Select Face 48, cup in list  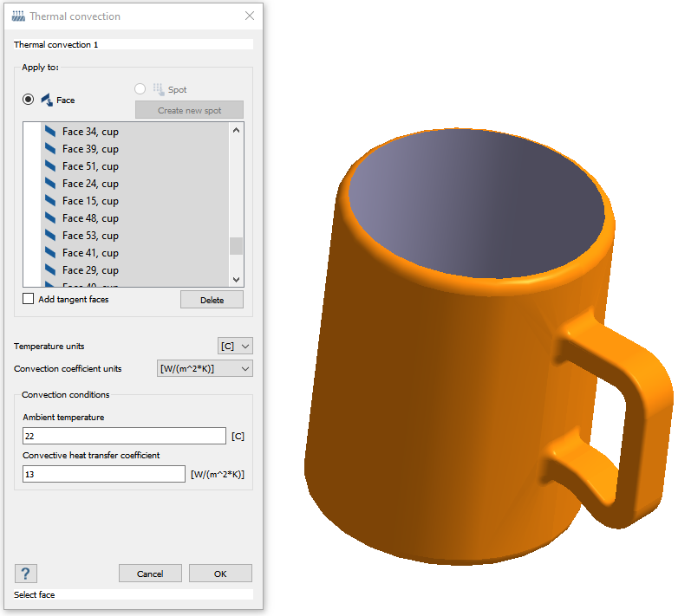[x=135, y=217]
